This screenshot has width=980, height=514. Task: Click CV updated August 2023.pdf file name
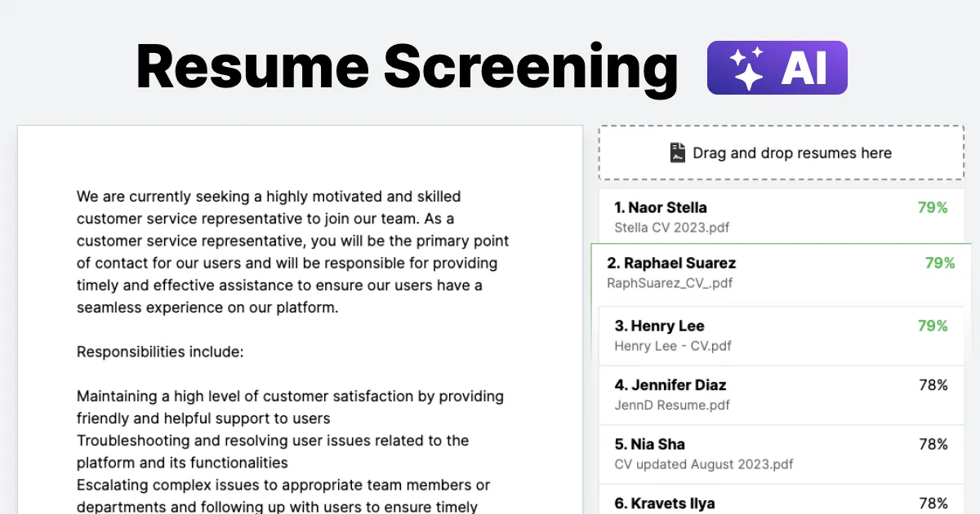pos(703,464)
